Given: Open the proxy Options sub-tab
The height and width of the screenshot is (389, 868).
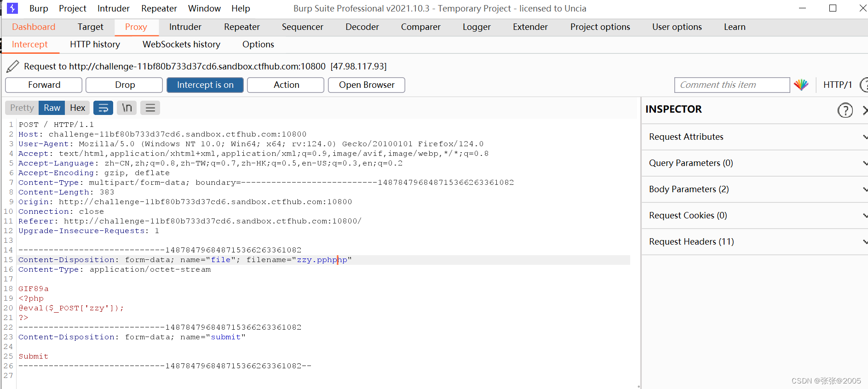Looking at the screenshot, I should click(x=259, y=45).
